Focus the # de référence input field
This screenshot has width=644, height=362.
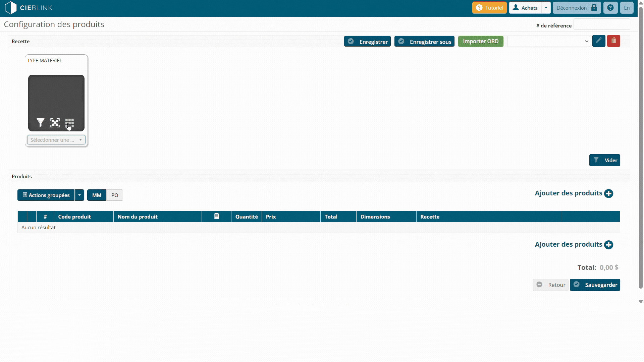coord(602,24)
